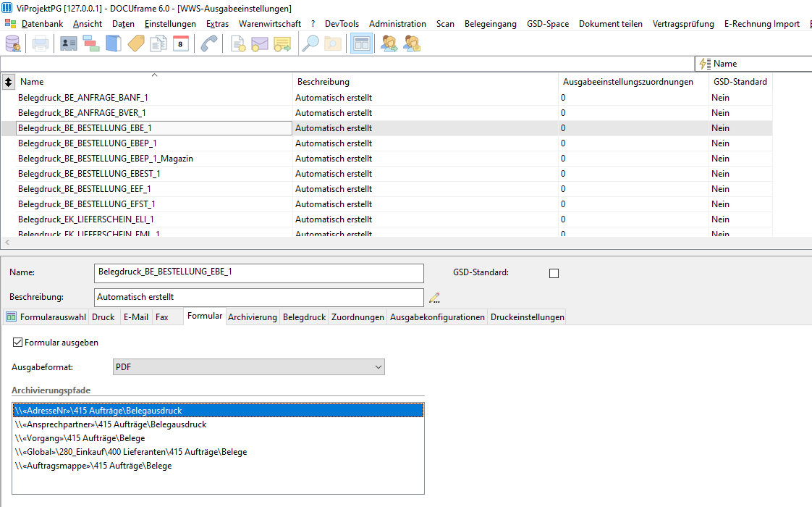812x507 pixels.
Task: Switch to the Ausgabekonfigurationen tab
Action: 438,317
